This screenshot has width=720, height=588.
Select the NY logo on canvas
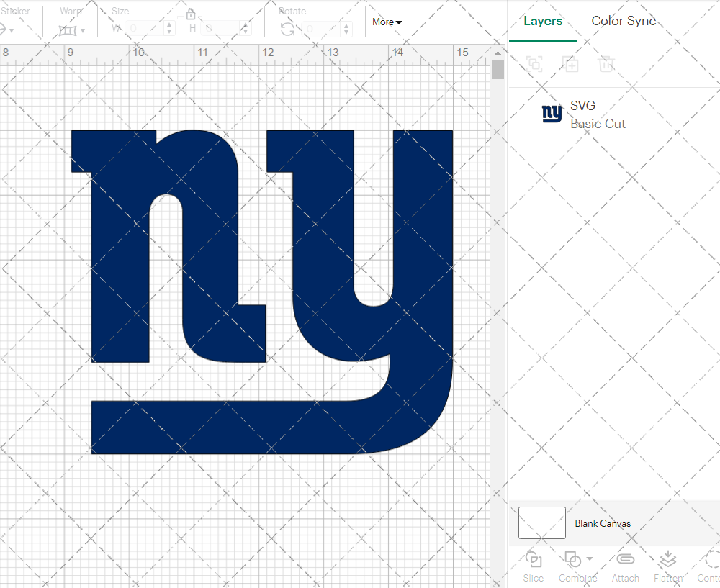click(262, 292)
